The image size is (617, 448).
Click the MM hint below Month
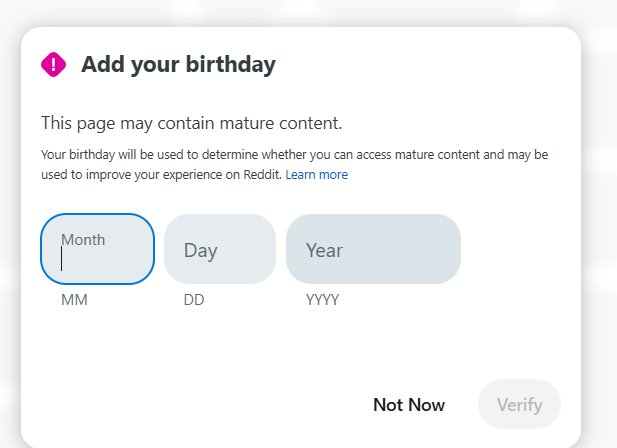coord(74,299)
